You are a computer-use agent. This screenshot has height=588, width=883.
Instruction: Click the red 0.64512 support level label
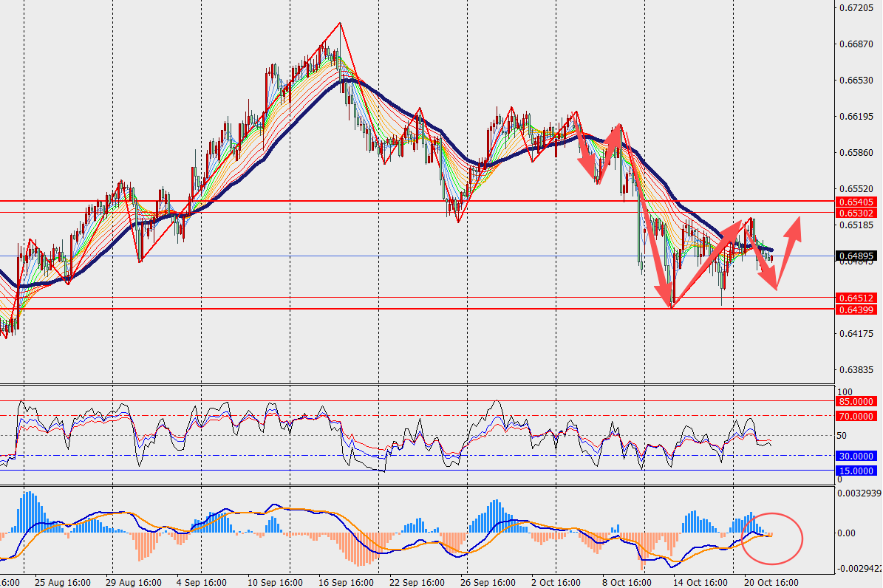tap(856, 298)
